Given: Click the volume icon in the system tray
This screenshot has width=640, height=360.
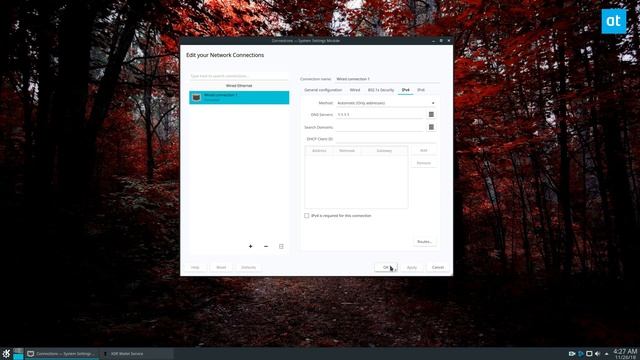Looking at the screenshot, I should pyautogui.click(x=598, y=353).
